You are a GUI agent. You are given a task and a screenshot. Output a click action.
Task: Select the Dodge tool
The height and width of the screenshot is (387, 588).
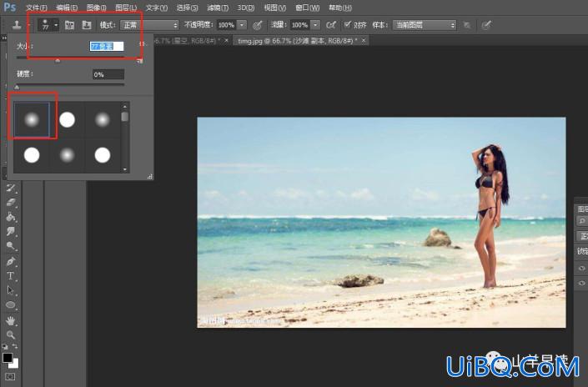(x=11, y=246)
